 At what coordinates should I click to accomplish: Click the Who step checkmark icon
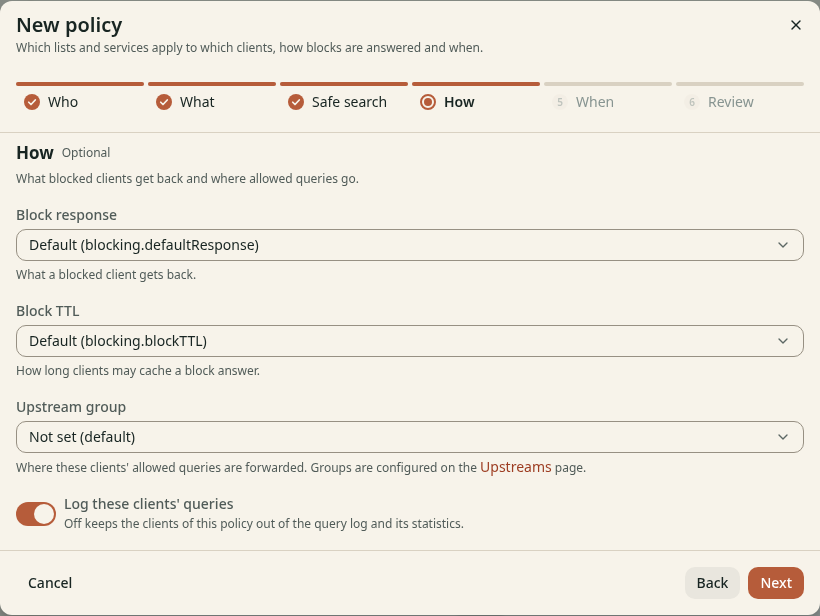[32, 102]
